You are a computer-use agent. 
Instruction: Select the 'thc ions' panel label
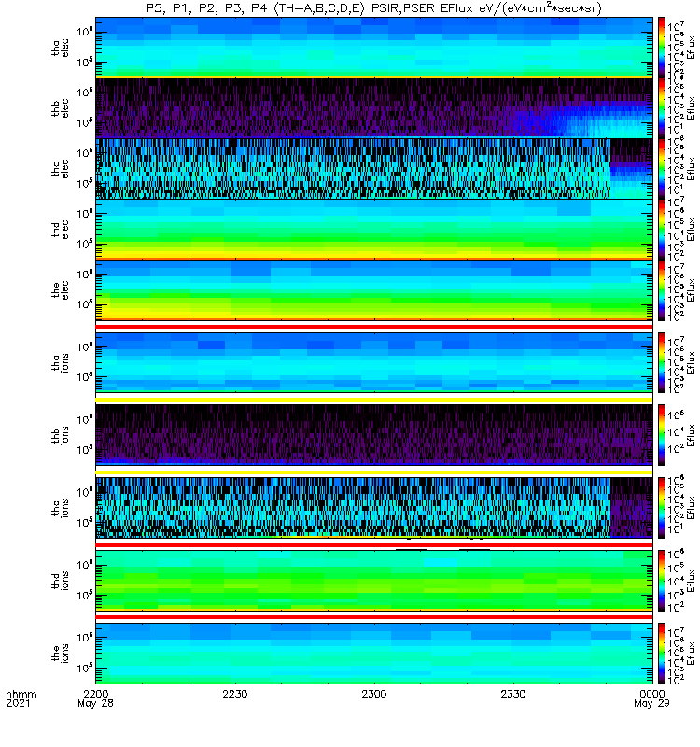(x=61, y=508)
